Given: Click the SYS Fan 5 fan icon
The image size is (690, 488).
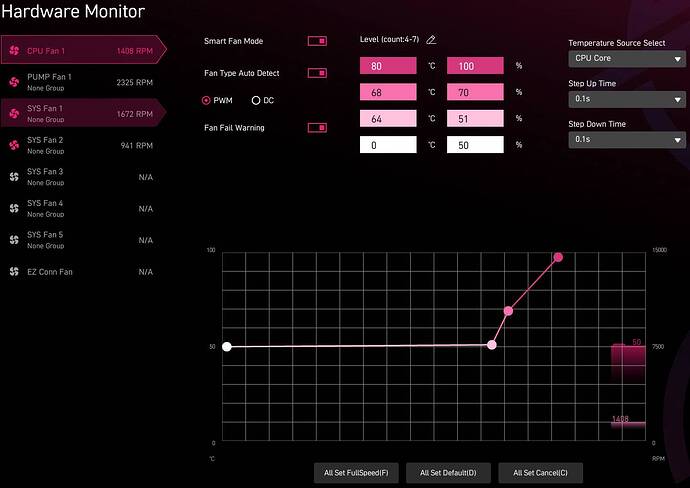Looking at the screenshot, I should [x=14, y=240].
